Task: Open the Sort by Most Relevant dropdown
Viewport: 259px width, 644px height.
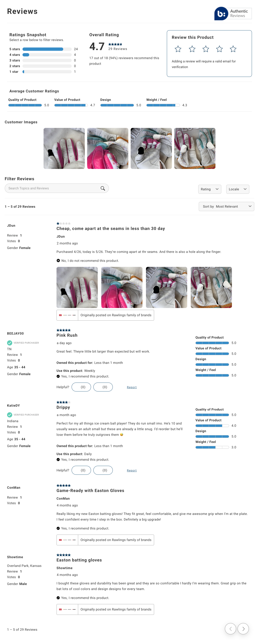Action: [x=226, y=207]
